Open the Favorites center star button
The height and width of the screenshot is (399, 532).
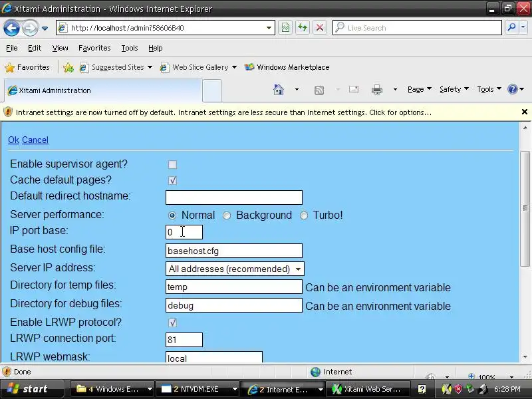pyautogui.click(x=27, y=67)
